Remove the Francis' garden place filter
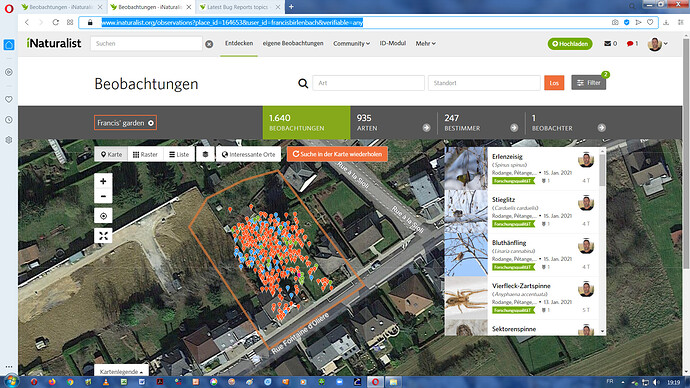The width and height of the screenshot is (690, 388). click(x=151, y=123)
